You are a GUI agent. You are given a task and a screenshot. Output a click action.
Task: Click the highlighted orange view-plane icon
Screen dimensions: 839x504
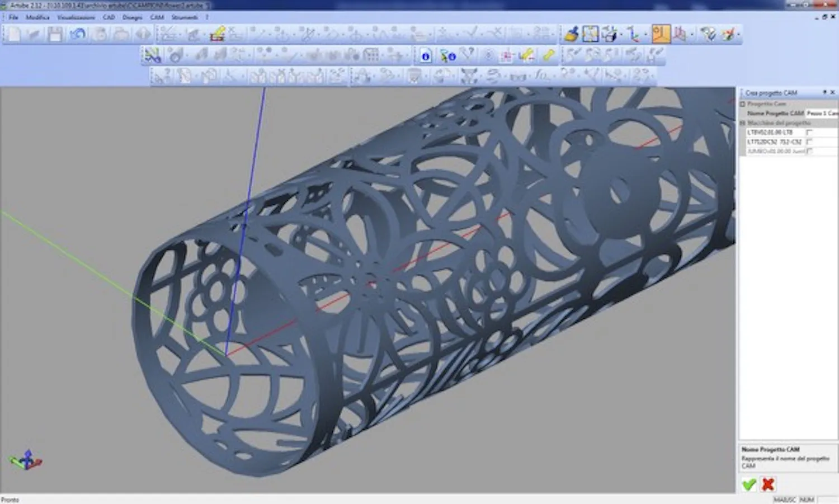661,35
